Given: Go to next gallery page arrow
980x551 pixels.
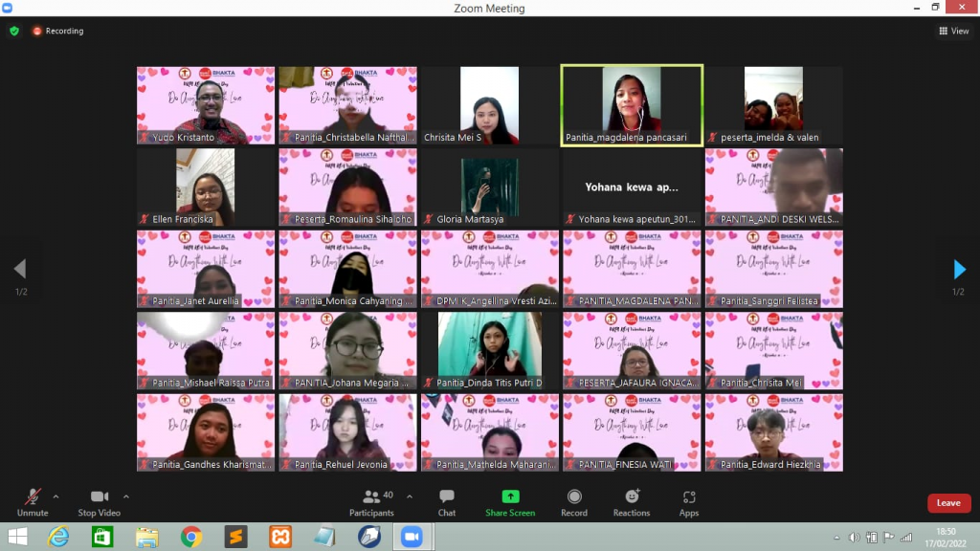Looking at the screenshot, I should coord(959,270).
